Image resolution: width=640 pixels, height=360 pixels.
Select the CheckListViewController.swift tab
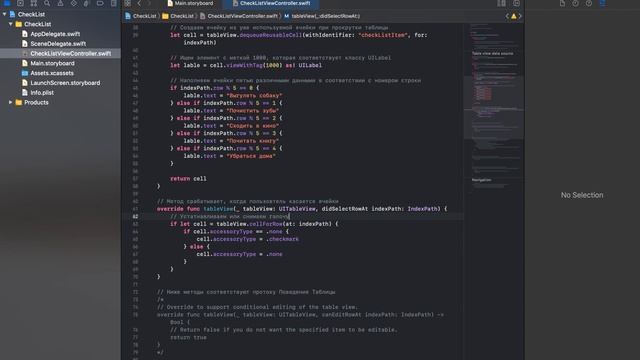[271, 3]
